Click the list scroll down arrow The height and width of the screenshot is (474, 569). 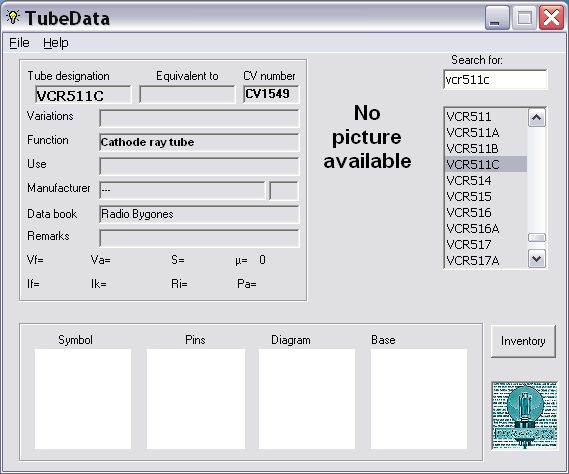tap(537, 259)
